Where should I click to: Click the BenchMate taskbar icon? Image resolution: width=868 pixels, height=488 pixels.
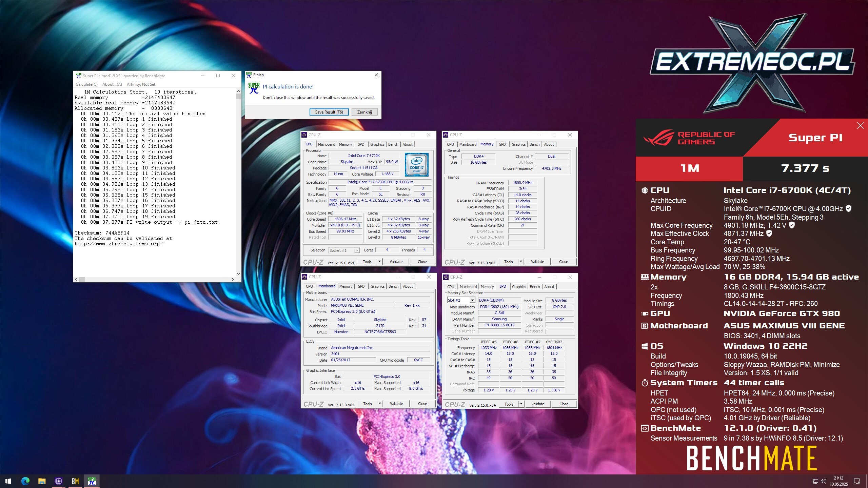[75, 481]
